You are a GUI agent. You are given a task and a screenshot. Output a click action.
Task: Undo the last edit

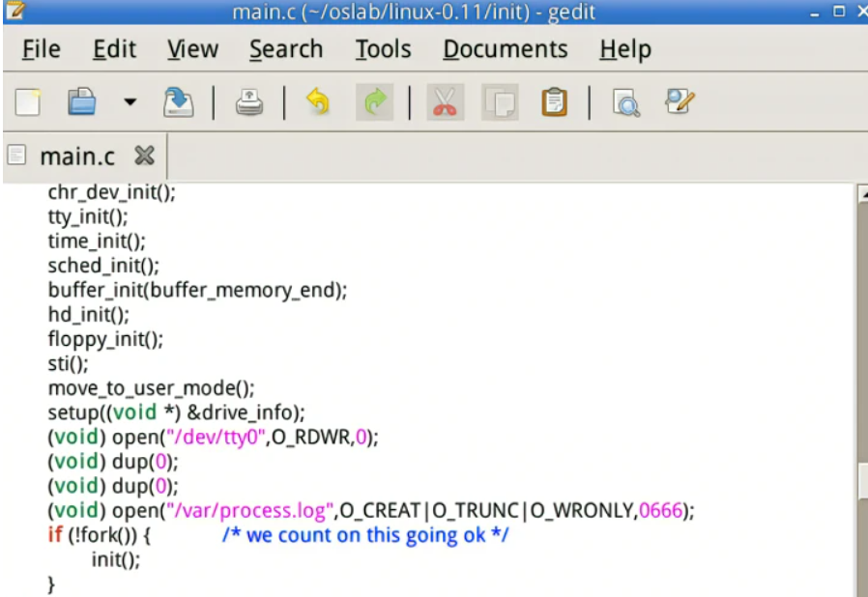(317, 102)
